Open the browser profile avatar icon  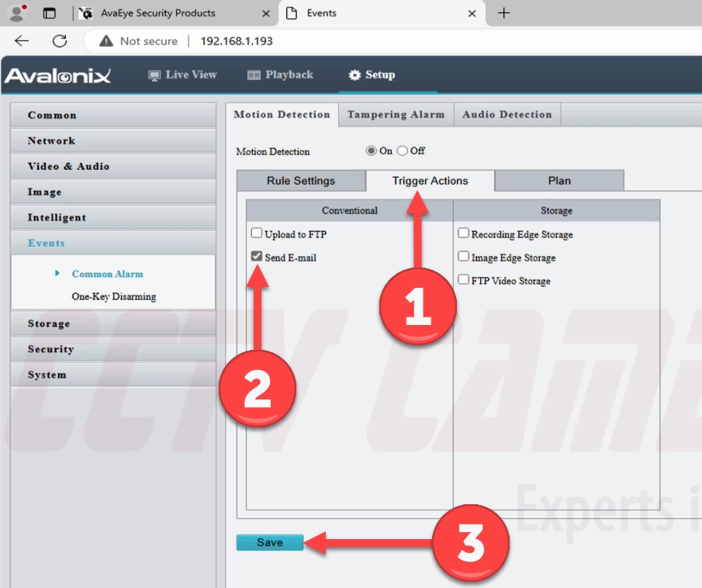17,13
